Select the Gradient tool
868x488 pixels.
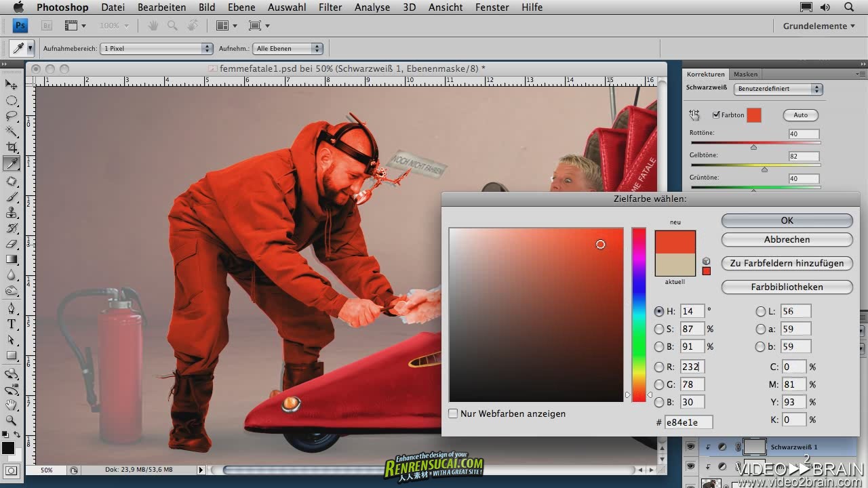[12, 259]
